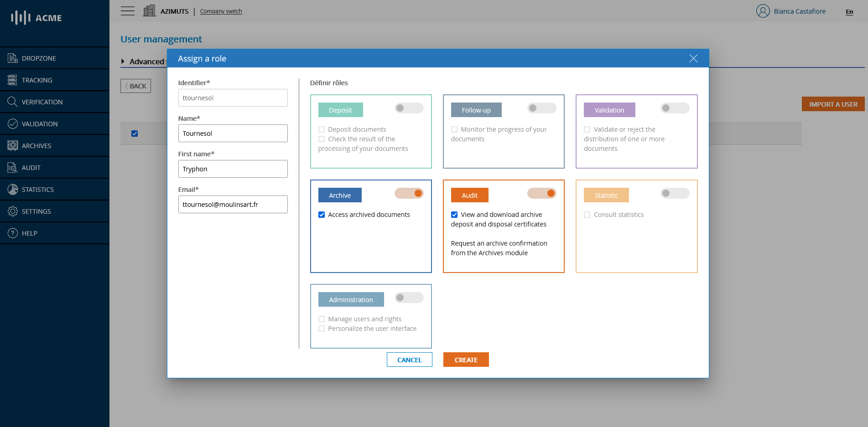Viewport: 868px width, 427px height.
Task: Edit the Email field value
Action: [233, 204]
